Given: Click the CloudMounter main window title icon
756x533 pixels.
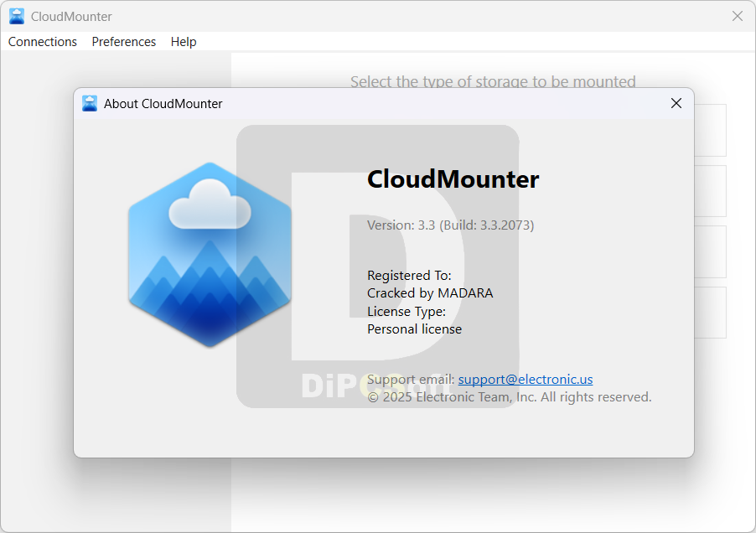Looking at the screenshot, I should tap(17, 17).
